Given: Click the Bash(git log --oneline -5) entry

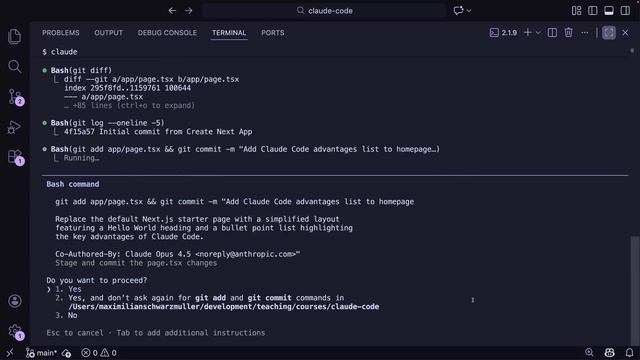Looking at the screenshot, I should point(107,123).
